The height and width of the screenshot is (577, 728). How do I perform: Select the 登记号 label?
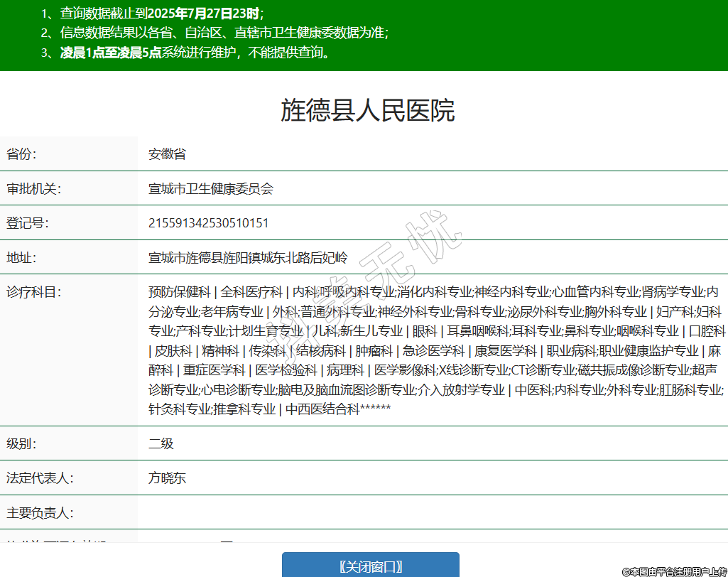pos(28,223)
